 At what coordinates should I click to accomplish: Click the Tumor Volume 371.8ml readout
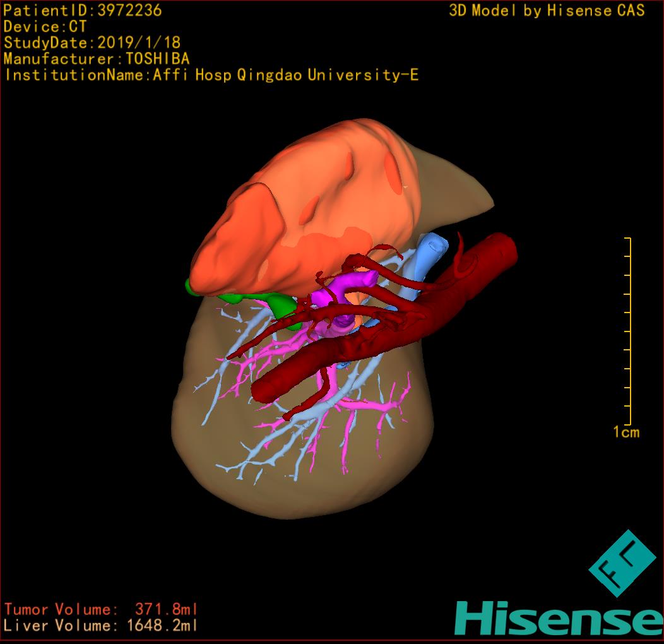(101, 609)
